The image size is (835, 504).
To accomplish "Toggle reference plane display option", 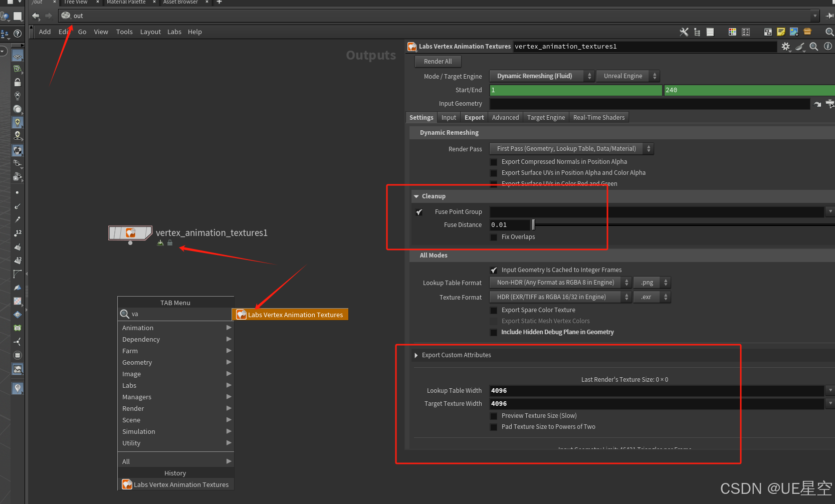I will point(18,56).
